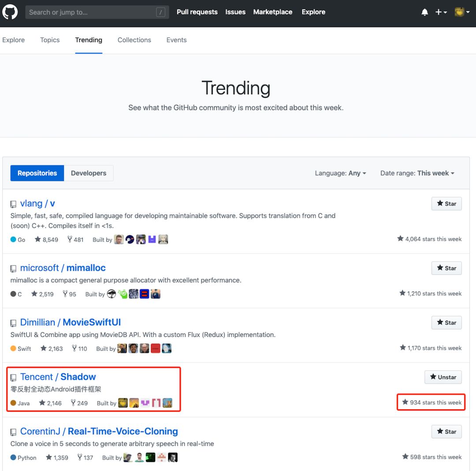Open mimalloc 2,519 stargazers
The image size is (476, 471).
click(x=42, y=294)
